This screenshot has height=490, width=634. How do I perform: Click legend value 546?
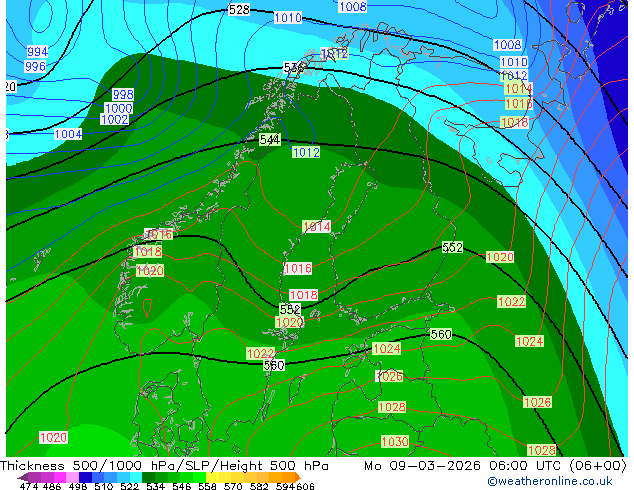tap(181, 486)
